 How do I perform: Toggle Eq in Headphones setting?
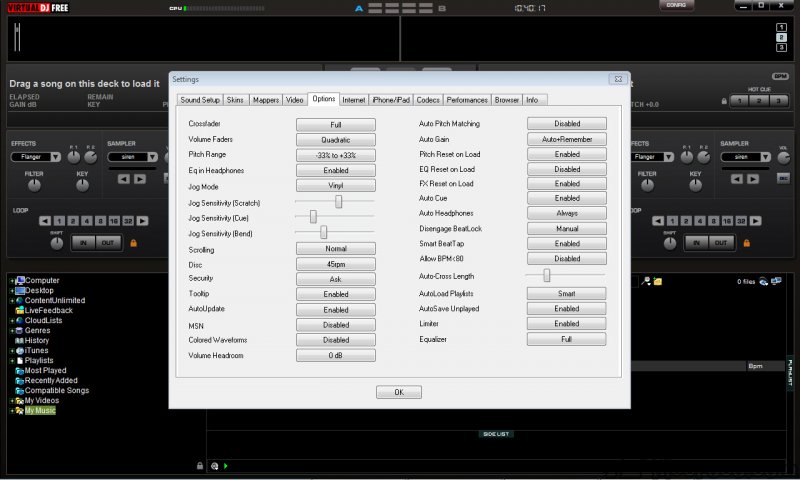coord(336,170)
